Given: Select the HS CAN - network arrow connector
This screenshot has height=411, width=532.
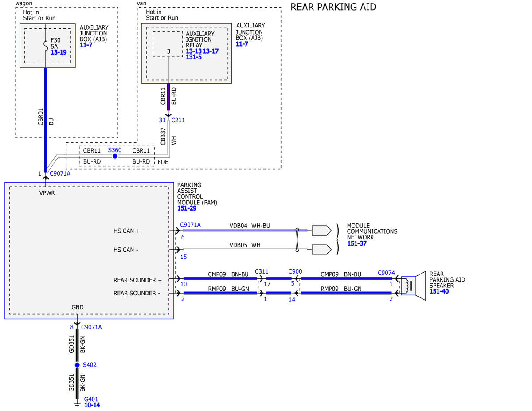Looking at the screenshot, I should (x=321, y=249).
